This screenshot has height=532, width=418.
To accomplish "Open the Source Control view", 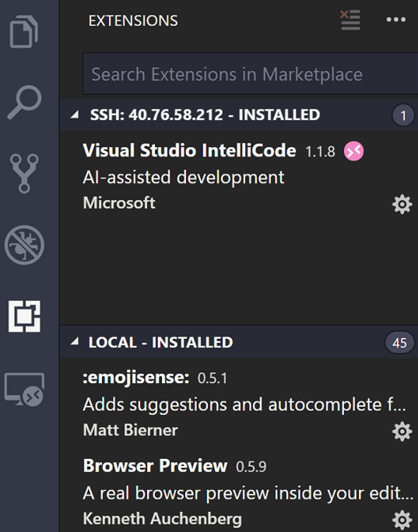I will pos(24,174).
